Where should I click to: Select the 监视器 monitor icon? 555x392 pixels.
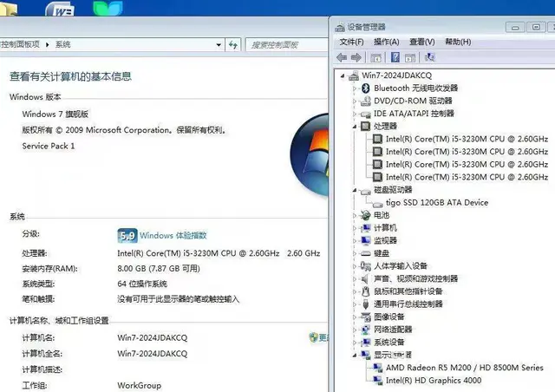point(366,240)
